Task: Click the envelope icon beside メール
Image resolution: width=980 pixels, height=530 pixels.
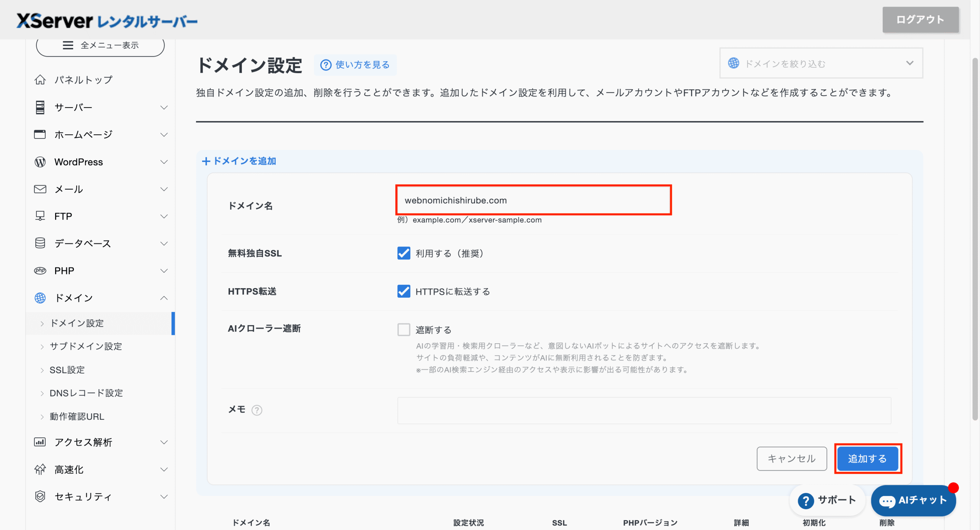Action: click(x=40, y=189)
